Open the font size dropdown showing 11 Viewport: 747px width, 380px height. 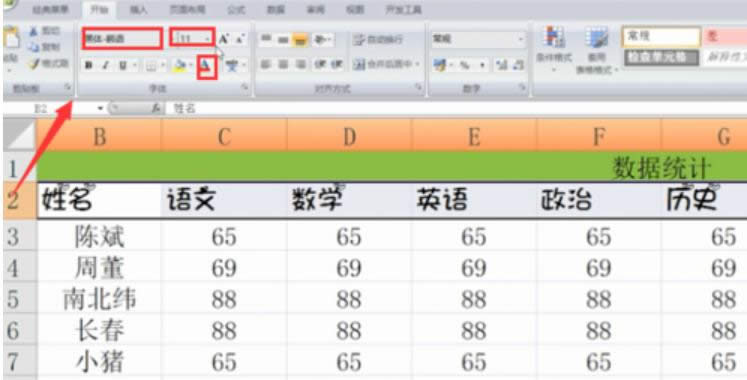tap(192, 38)
